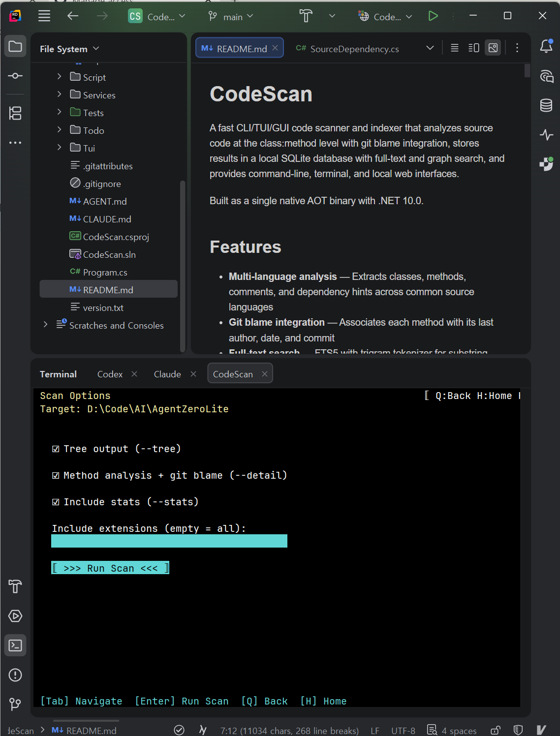The height and width of the screenshot is (736, 560).
Task: Expand Scratches and Consoles node
Action: (x=45, y=324)
